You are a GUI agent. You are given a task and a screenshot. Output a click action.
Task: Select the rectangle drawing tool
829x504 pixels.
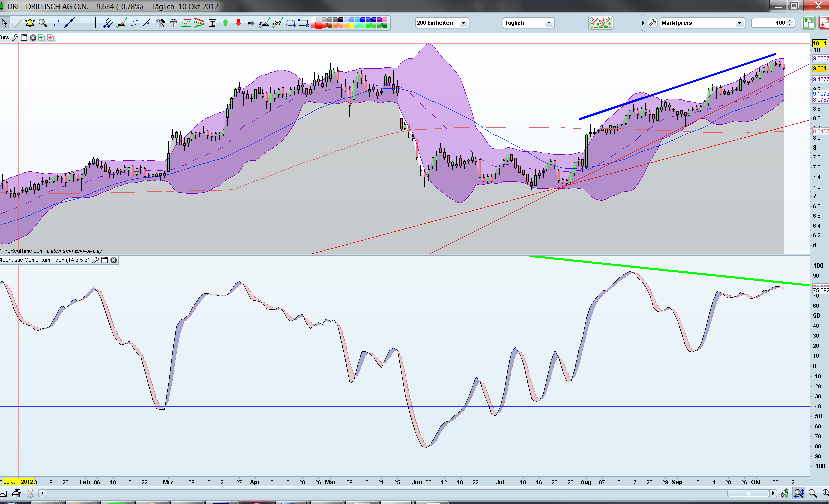[303, 23]
